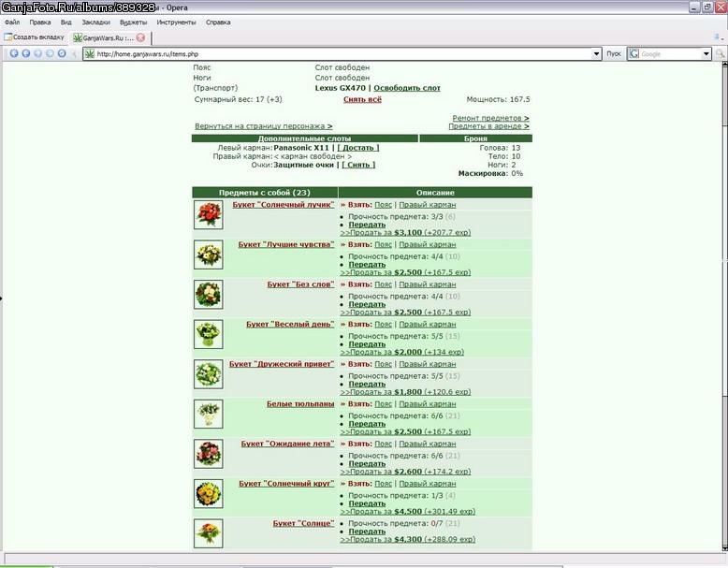Screen dimensions: 728x568
Task: Click Передать for Букет "Веселый день"
Action: click(367, 344)
